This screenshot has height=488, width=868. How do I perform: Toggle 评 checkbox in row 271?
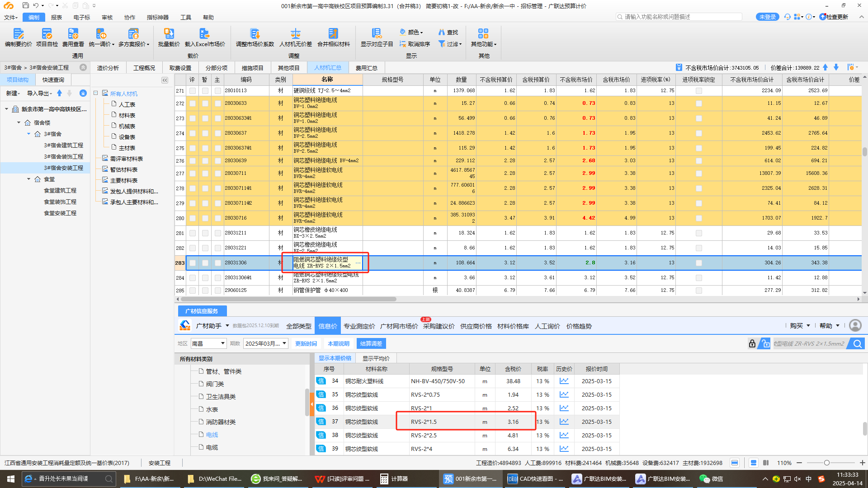click(192, 90)
